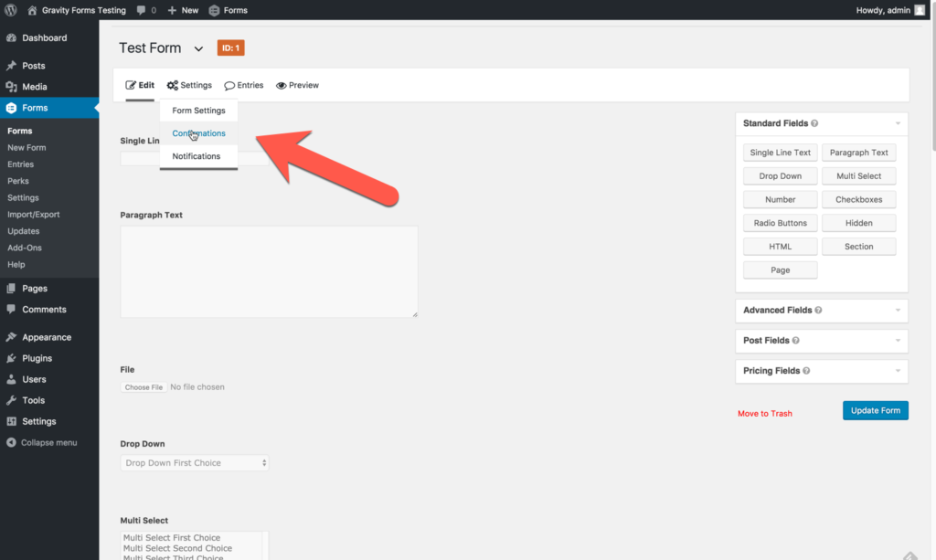Open the Drop Down field's select list

pos(194,462)
